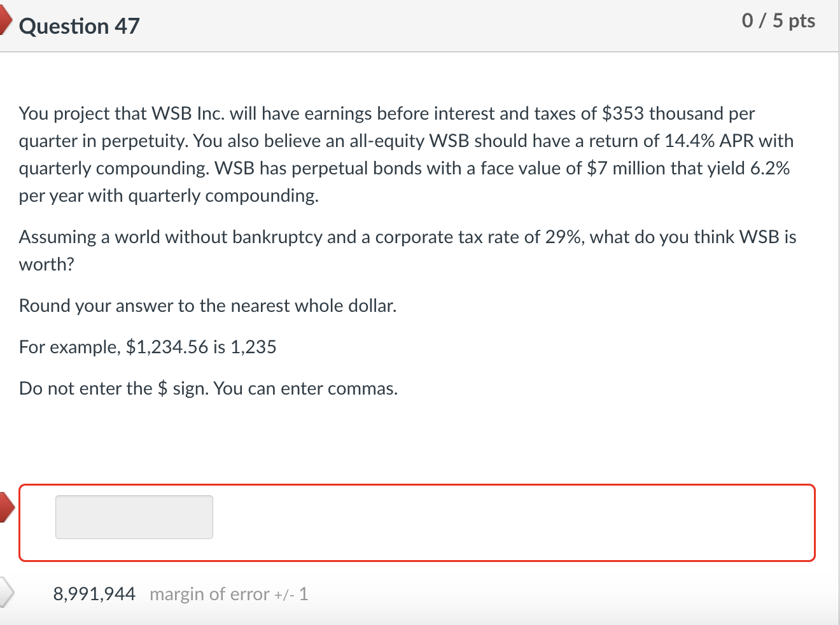This screenshot has width=840, height=625.
Task: Click inside the blank answer entry field
Action: (x=134, y=517)
